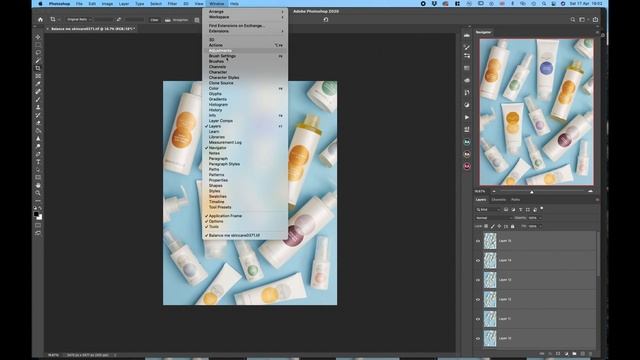640x360 pixels.
Task: Choose Adjustments in the Window menu
Action: 245,51
